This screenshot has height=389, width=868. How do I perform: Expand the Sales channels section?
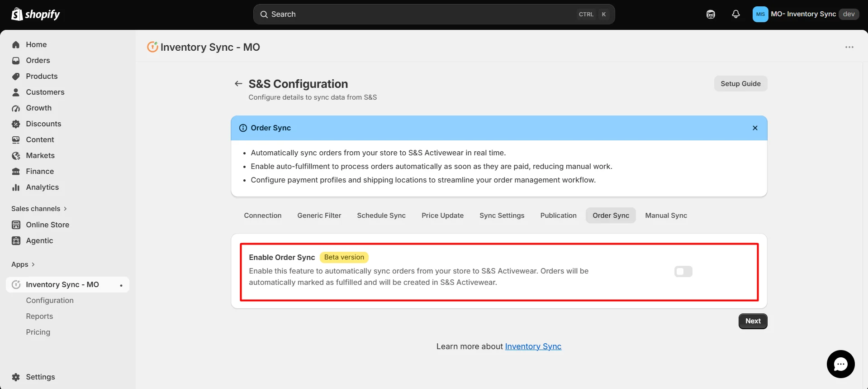point(39,209)
